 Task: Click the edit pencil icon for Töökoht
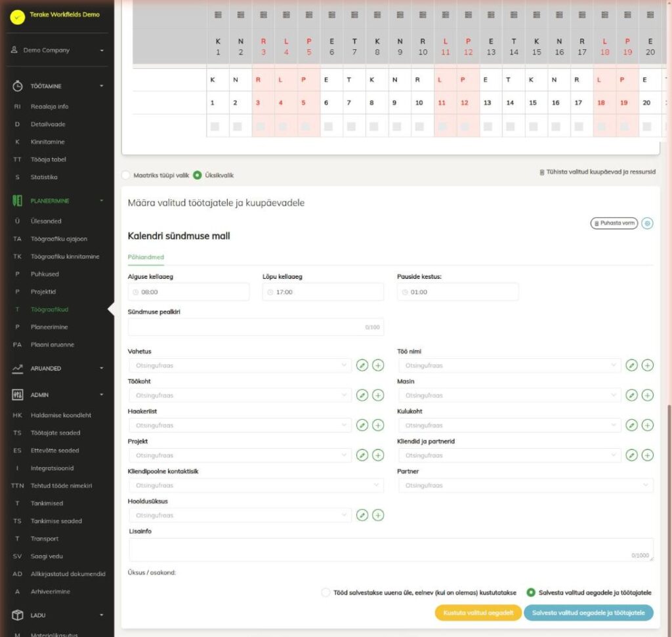coord(362,396)
